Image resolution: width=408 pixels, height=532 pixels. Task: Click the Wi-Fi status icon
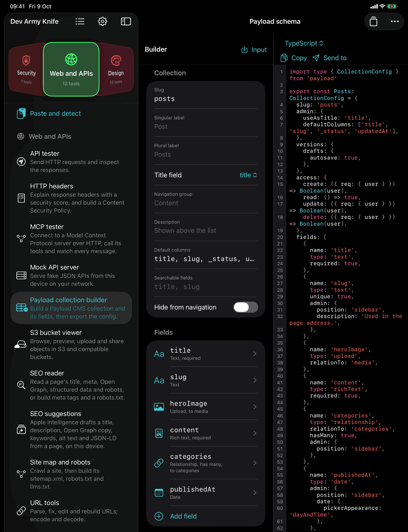[382, 6]
